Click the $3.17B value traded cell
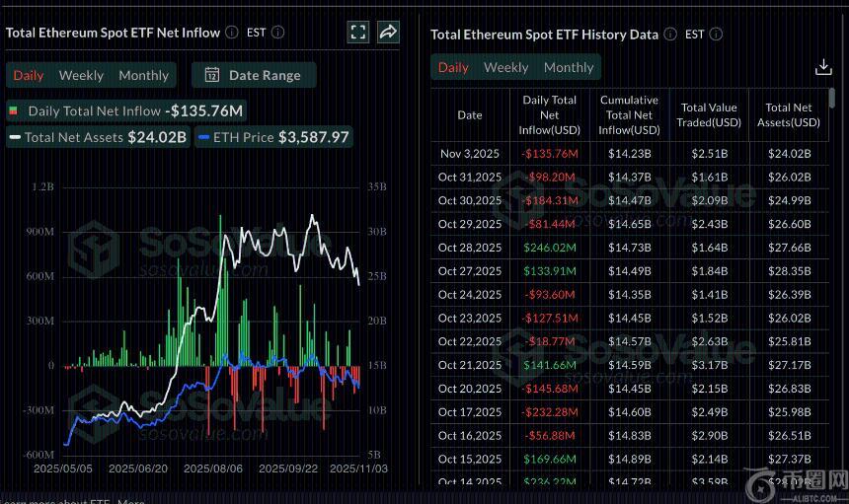This screenshot has height=504, width=849. pyautogui.click(x=709, y=365)
